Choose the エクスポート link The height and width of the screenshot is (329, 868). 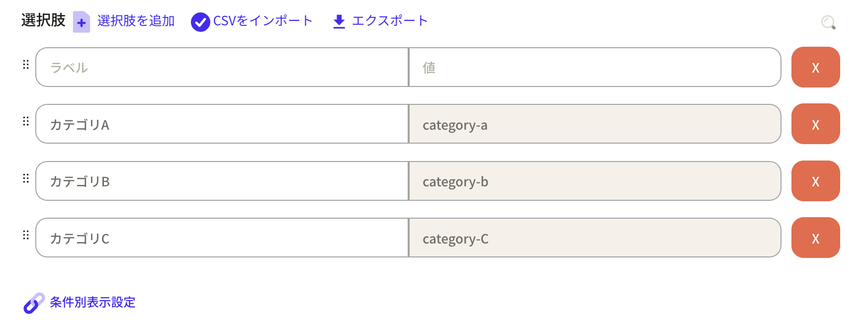(390, 21)
